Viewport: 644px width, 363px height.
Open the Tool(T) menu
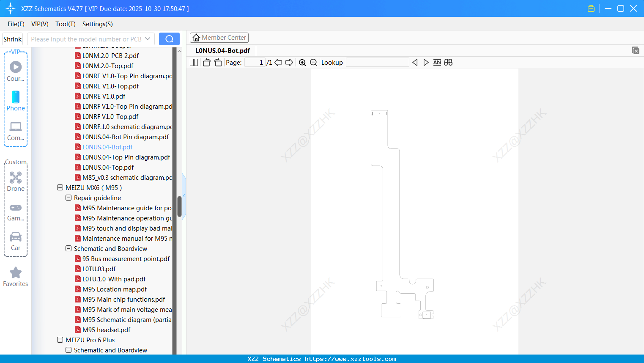(x=65, y=24)
